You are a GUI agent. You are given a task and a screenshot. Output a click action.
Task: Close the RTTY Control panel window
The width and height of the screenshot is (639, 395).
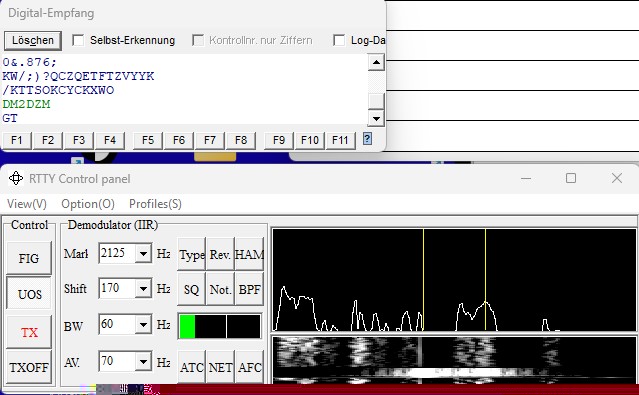(x=617, y=178)
